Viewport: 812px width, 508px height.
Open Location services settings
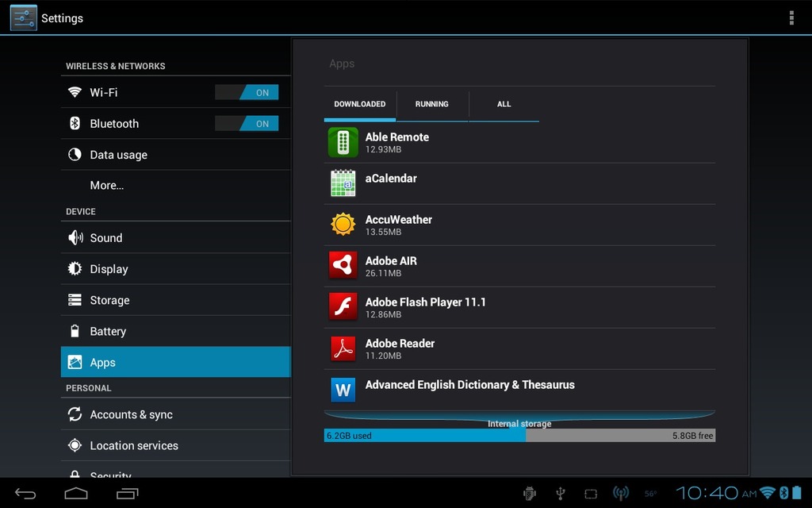pos(175,445)
